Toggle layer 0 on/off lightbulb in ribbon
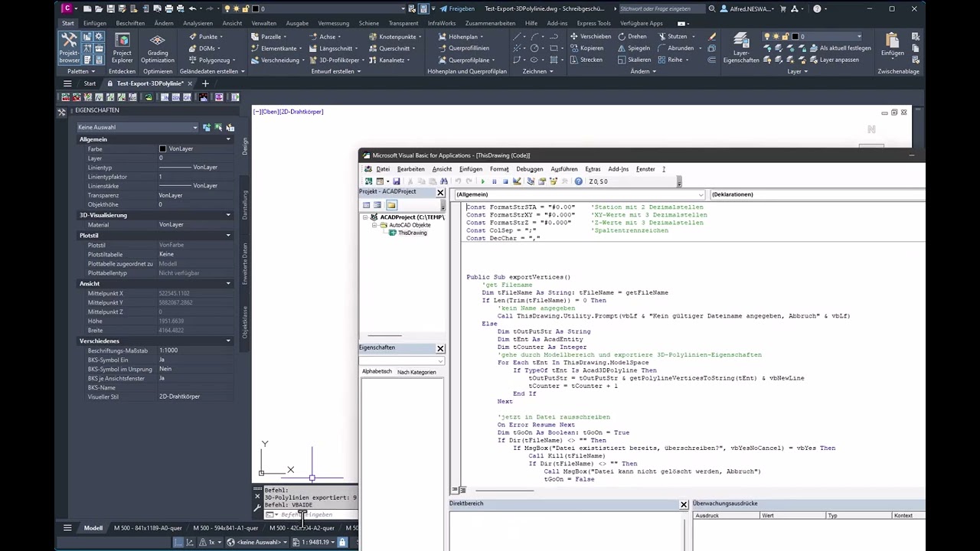Viewport: 980px width, 551px height. [x=767, y=37]
